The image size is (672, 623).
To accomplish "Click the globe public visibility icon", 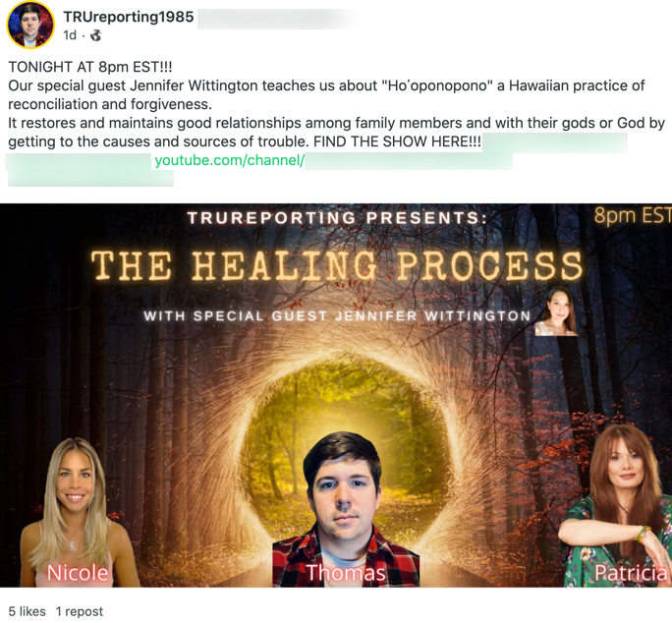I will (x=95, y=35).
